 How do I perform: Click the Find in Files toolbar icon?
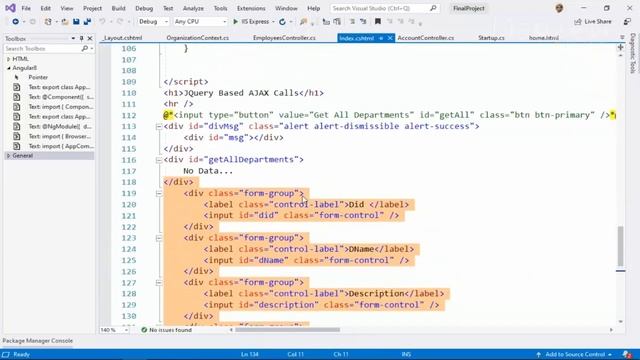pos(303,22)
